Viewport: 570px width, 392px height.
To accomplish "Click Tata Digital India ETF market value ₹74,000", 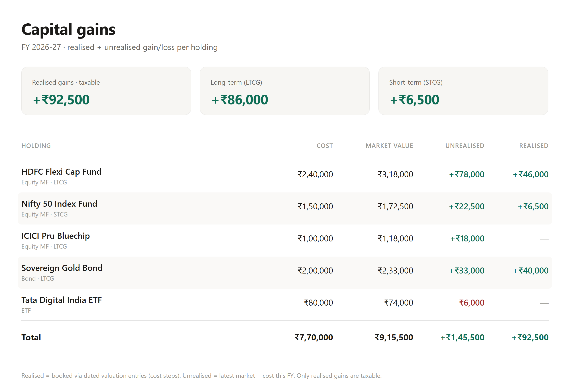I will click(x=399, y=303).
